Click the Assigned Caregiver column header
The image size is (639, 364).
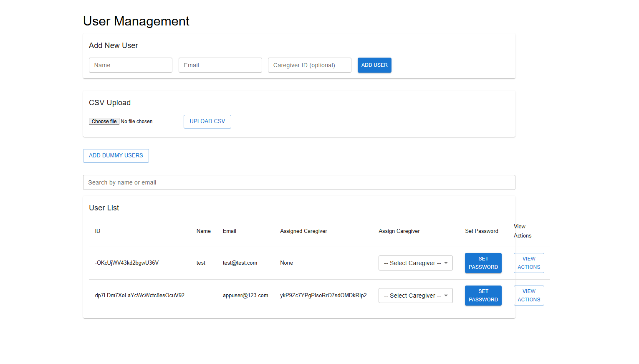click(x=303, y=231)
